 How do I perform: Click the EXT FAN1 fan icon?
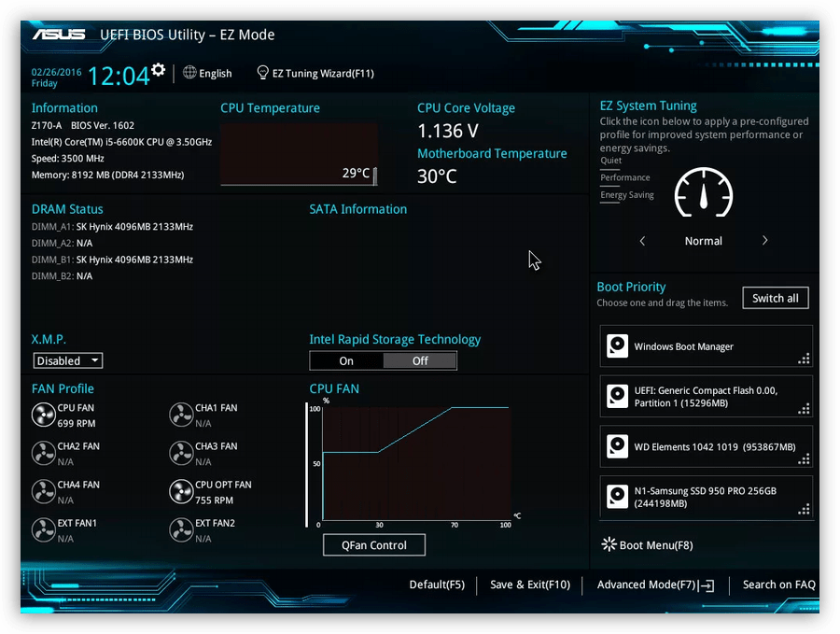[43, 530]
